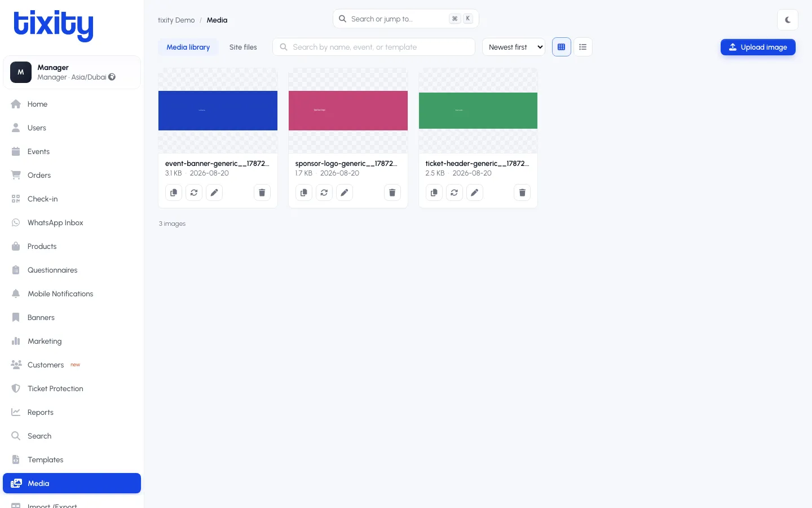The image size is (812, 508).
Task: Delete the ticket-header-generic image
Action: [523, 192]
